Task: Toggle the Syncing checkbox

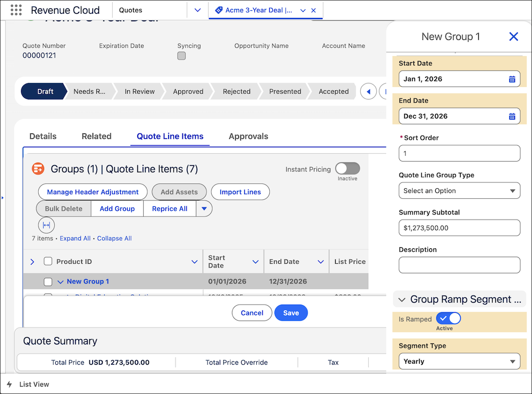Action: [181, 56]
